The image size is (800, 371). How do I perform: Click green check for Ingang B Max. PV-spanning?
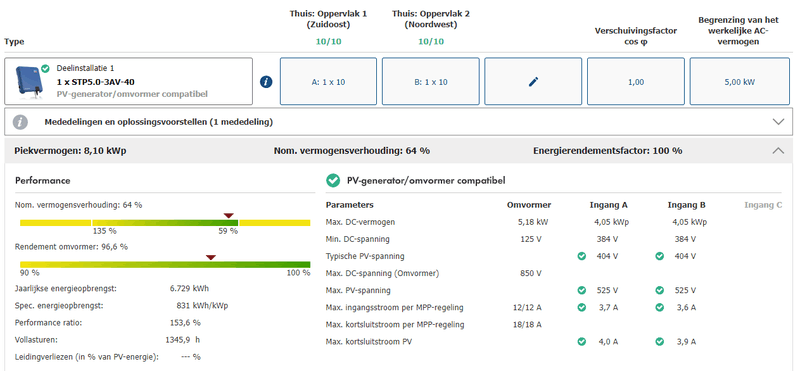pyautogui.click(x=660, y=290)
